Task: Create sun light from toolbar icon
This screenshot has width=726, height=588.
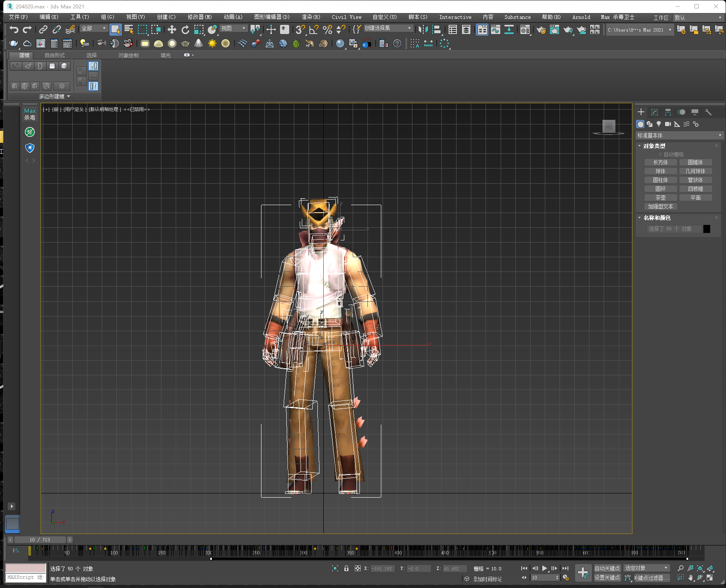Action: 212,43
